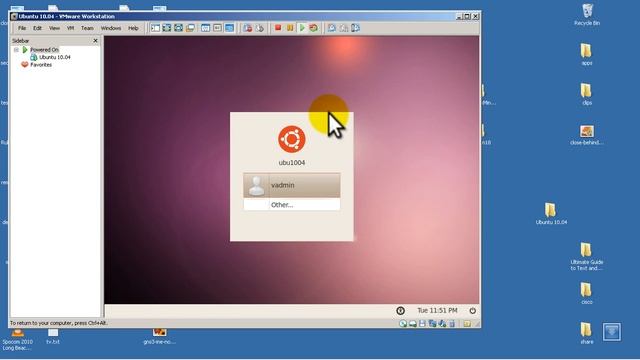This screenshot has width=640, height=360.
Task: Select Powered On in the sidebar
Action: 44,50
